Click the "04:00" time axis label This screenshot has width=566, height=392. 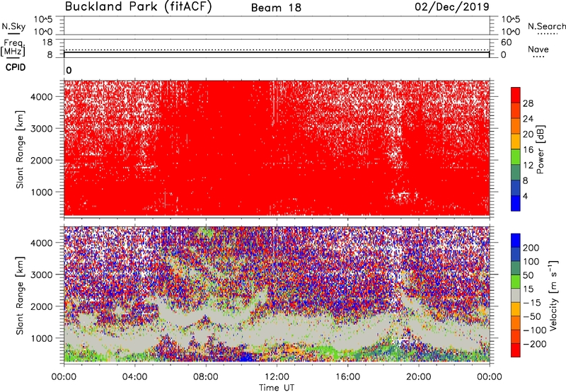coord(134,377)
